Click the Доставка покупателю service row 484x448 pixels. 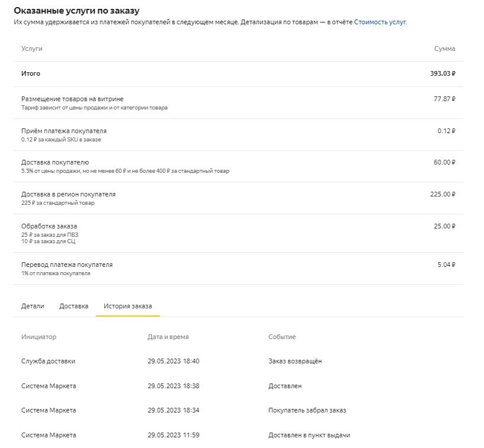[238, 166]
